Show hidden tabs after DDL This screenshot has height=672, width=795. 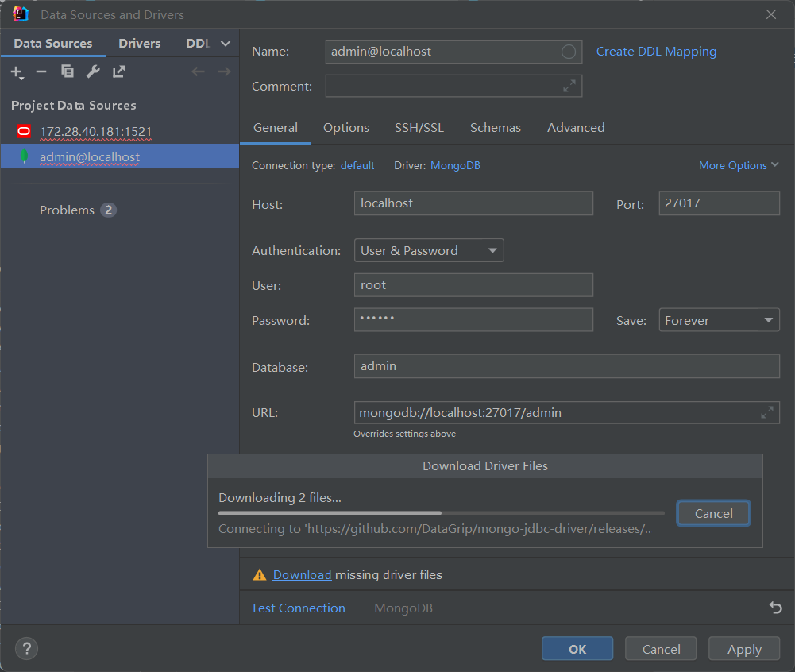[226, 44]
